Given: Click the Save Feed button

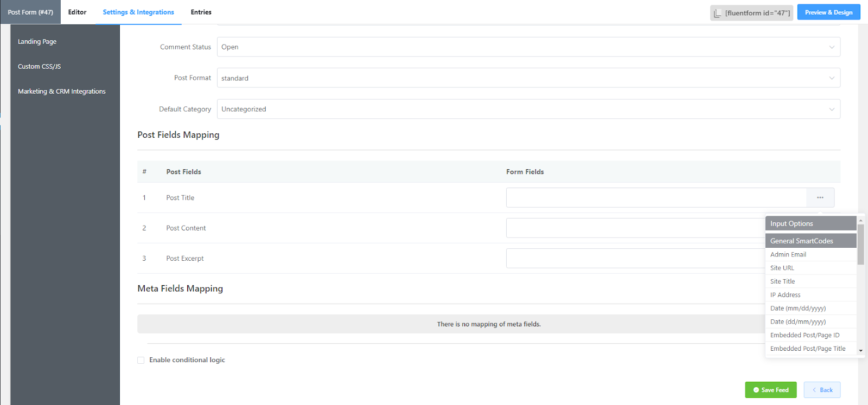Looking at the screenshot, I should point(771,390).
